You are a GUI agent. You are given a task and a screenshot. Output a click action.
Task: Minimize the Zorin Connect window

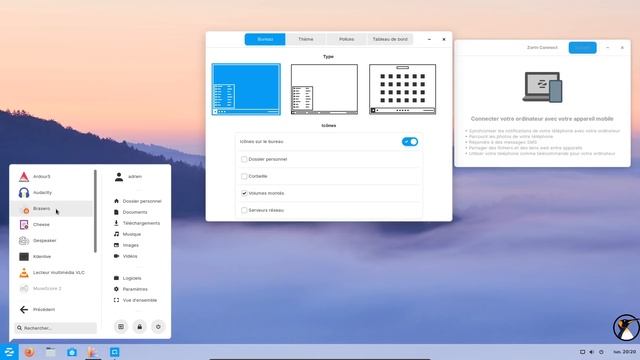(608, 48)
